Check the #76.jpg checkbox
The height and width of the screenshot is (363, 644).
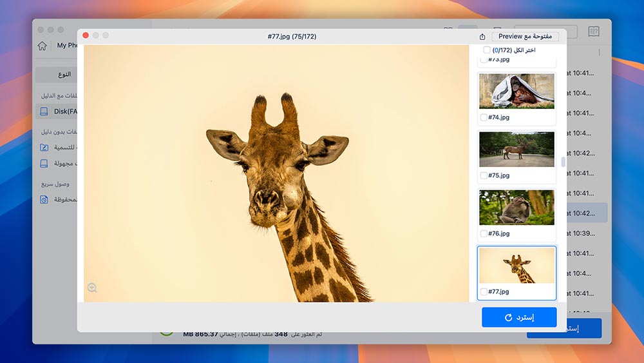484,233
